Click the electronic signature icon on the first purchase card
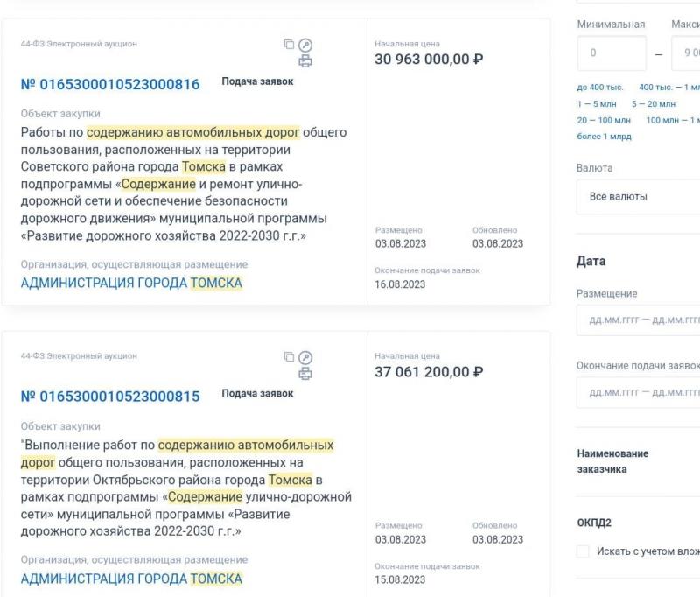Image resolution: width=700 pixels, height=597 pixels. pos(305,45)
